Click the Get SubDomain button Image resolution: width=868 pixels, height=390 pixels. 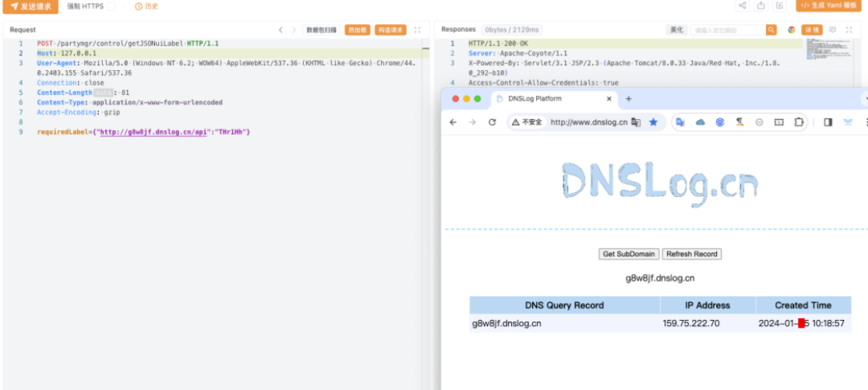[x=629, y=254]
